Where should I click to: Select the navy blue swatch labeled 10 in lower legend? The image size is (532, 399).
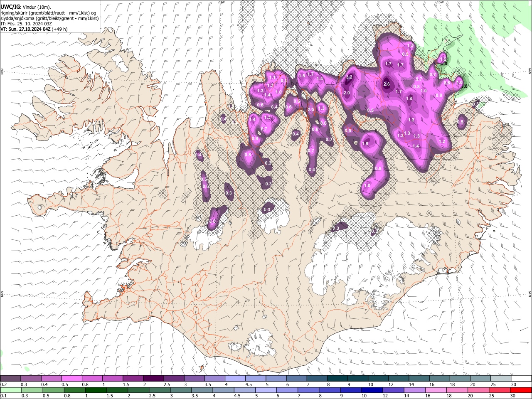tap(372, 390)
